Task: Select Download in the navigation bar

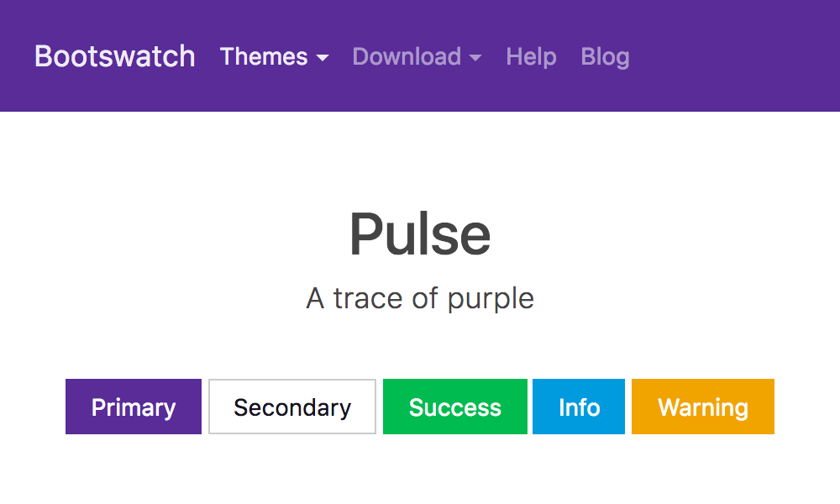Action: click(x=407, y=56)
